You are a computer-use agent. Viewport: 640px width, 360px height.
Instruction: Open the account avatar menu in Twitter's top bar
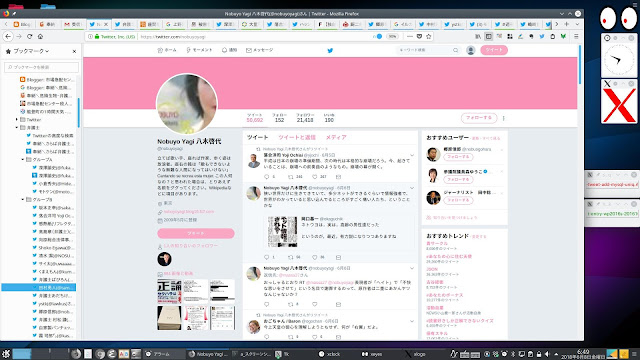(x=471, y=50)
